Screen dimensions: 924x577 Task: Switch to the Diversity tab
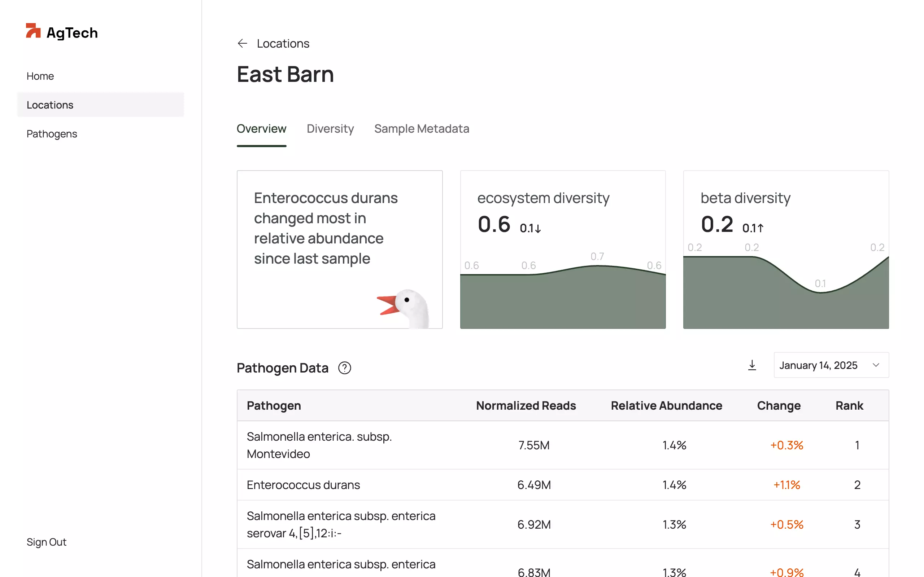(330, 129)
